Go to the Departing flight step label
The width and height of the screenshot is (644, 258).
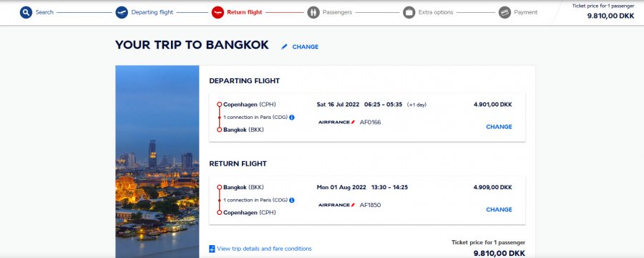(152, 12)
